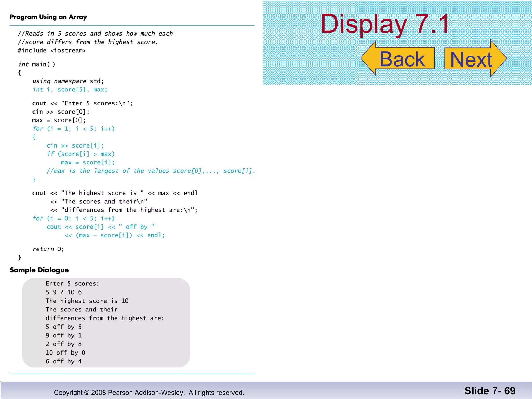Click the 'cout << "Enter 5 scores:\n";' line
Screen dimensions: 532x399
point(82,103)
